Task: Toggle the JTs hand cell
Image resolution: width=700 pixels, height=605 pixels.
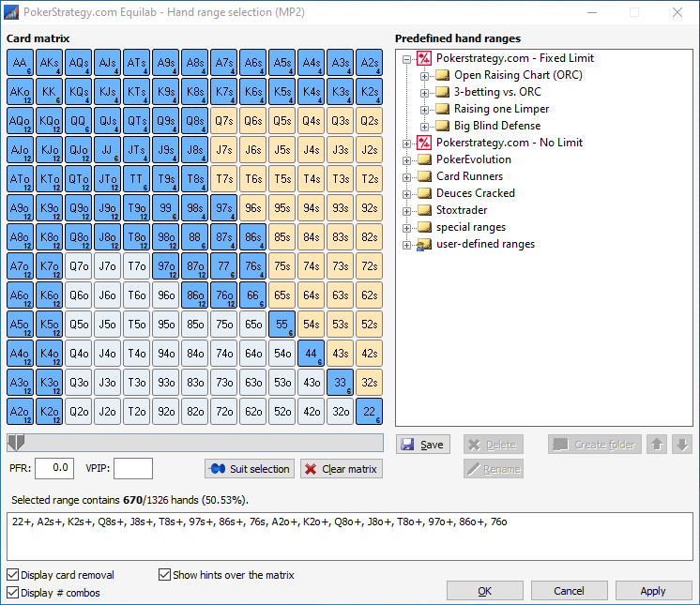Action: click(x=137, y=149)
